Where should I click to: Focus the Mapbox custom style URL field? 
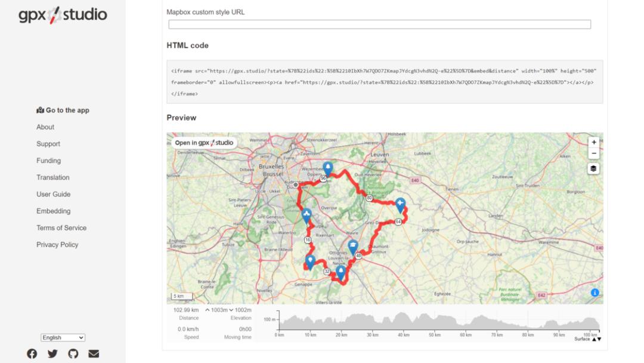click(x=379, y=24)
